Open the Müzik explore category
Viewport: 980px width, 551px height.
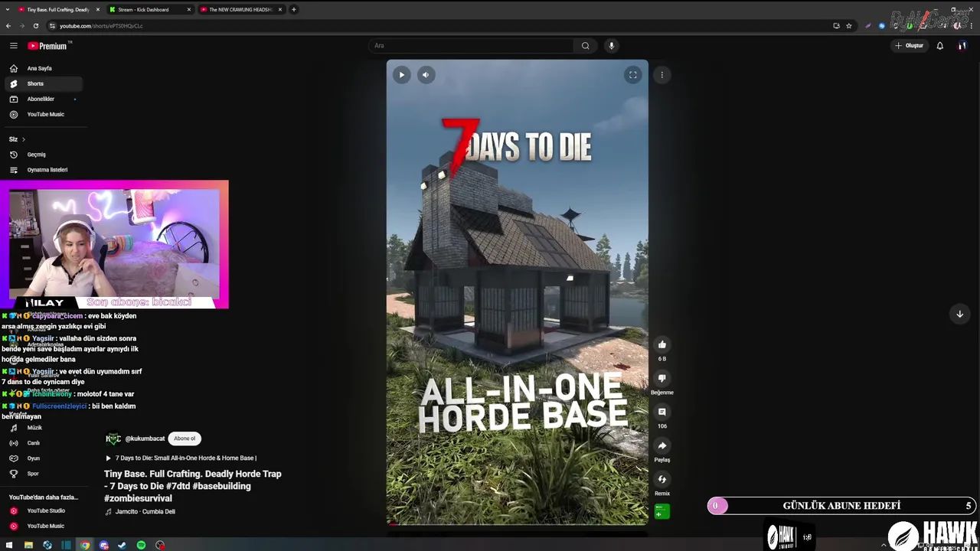coord(44,428)
